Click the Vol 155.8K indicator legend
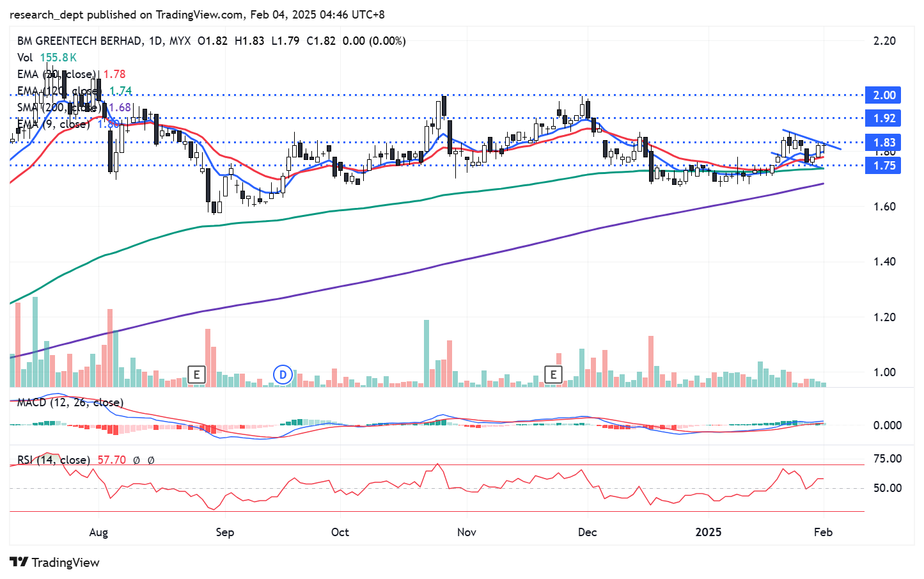Image resolution: width=924 pixels, height=579 pixels. 47,58
